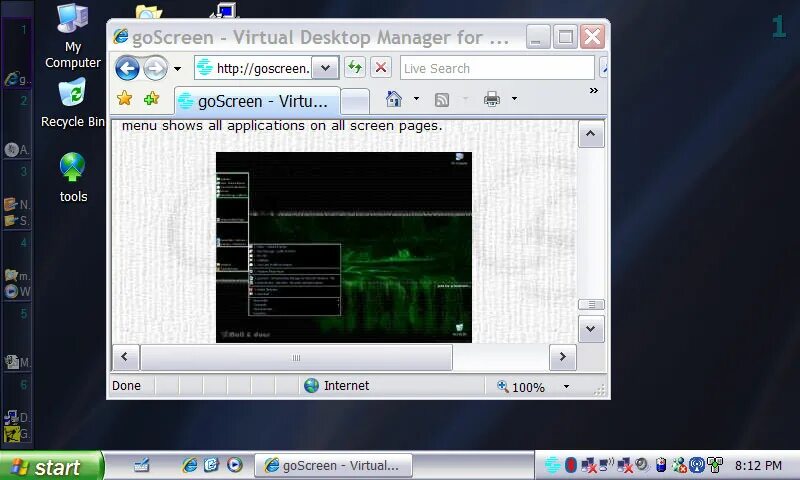This screenshot has height=480, width=800.
Task: Click the horizontal scrollbar thumb
Action: (296, 358)
